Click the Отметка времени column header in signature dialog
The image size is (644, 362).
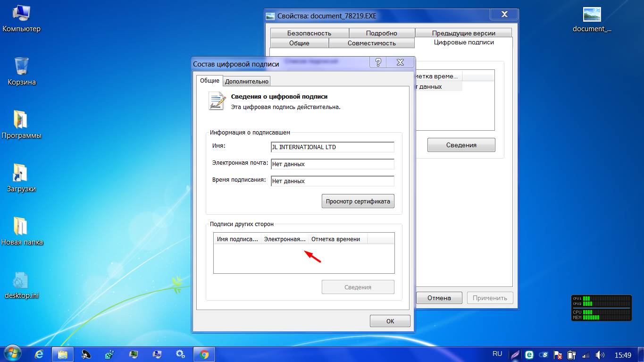[x=338, y=239]
